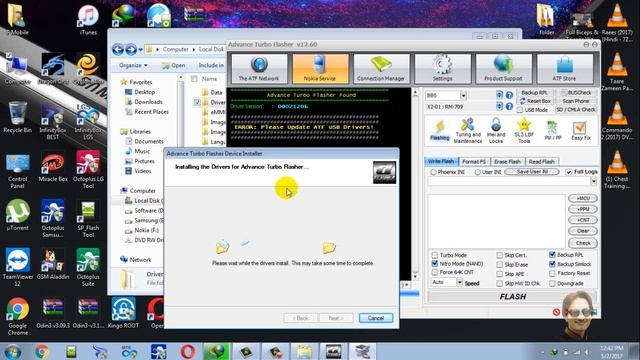Open iTunes desktop shortcut
The width and height of the screenshot is (640, 360).
click(88, 20)
